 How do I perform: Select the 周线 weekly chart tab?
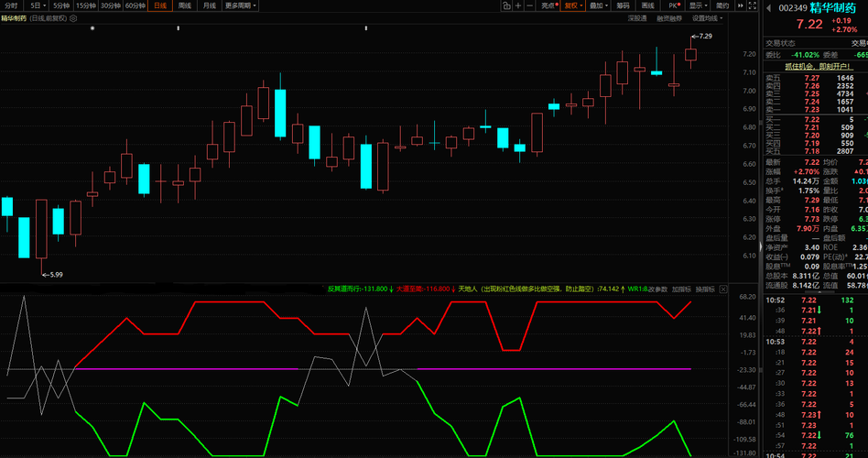point(184,5)
